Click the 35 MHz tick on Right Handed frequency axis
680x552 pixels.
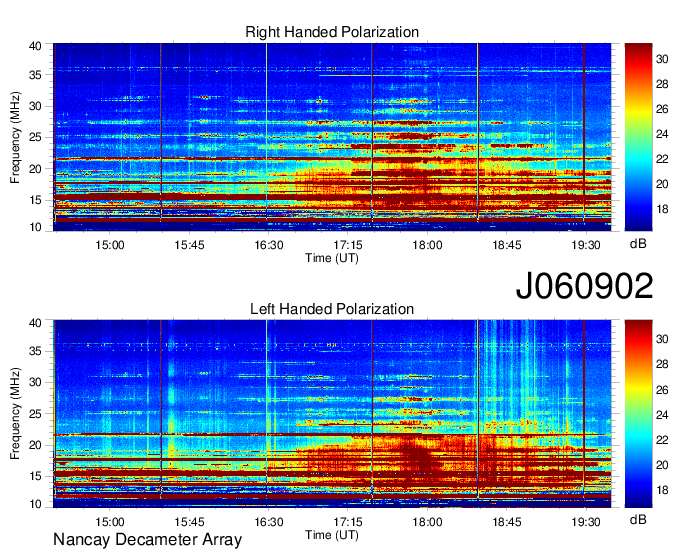[35, 75]
